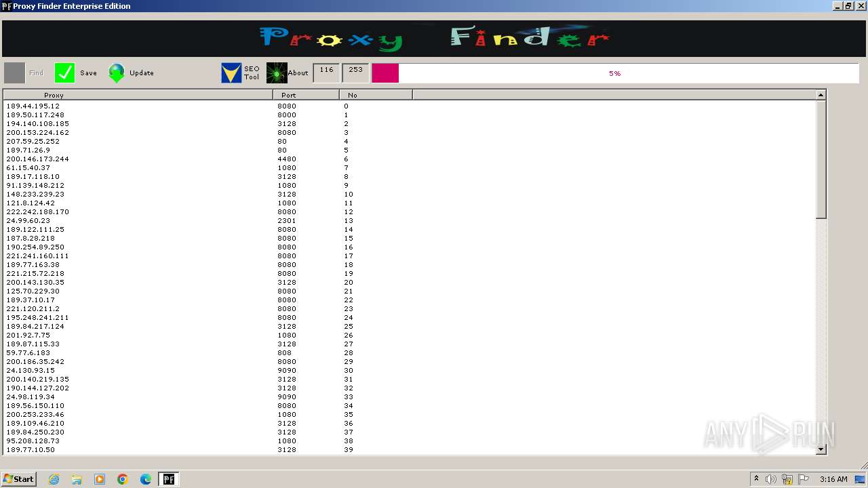Select proxy 207.59.25.252
Image resolution: width=868 pixels, height=488 pixels.
[x=33, y=142]
